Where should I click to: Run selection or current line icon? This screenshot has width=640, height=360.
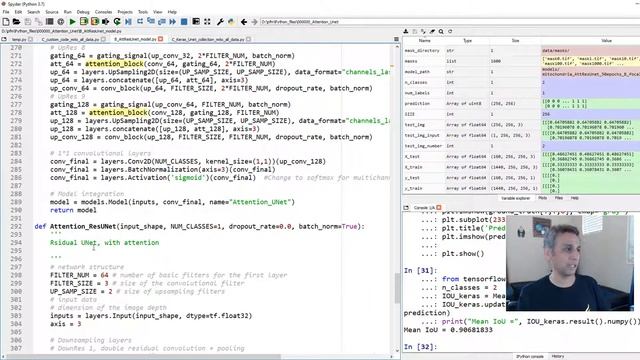[106, 22]
